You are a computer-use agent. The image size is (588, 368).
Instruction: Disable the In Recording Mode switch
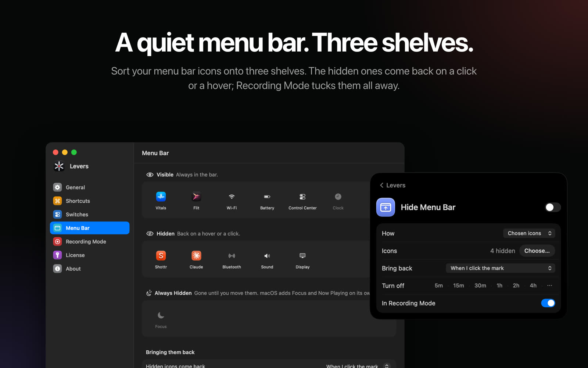pyautogui.click(x=548, y=303)
